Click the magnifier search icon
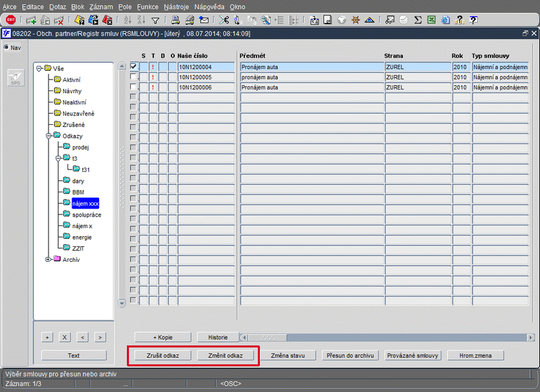 pyautogui.click(x=265, y=20)
